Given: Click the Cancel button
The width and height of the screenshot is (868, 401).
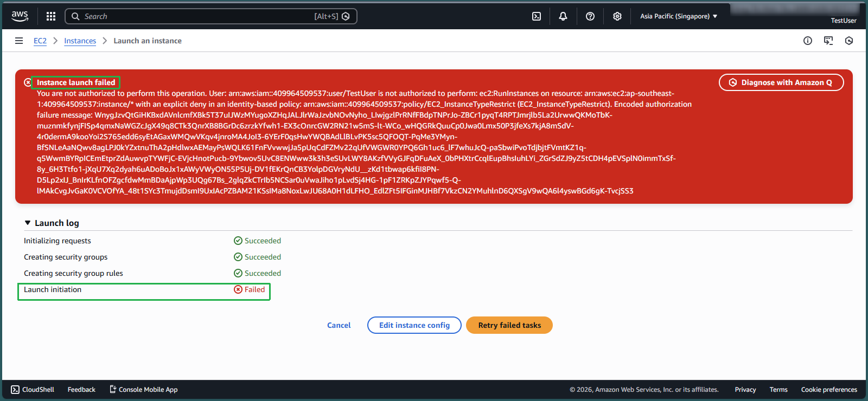Looking at the screenshot, I should [x=339, y=325].
